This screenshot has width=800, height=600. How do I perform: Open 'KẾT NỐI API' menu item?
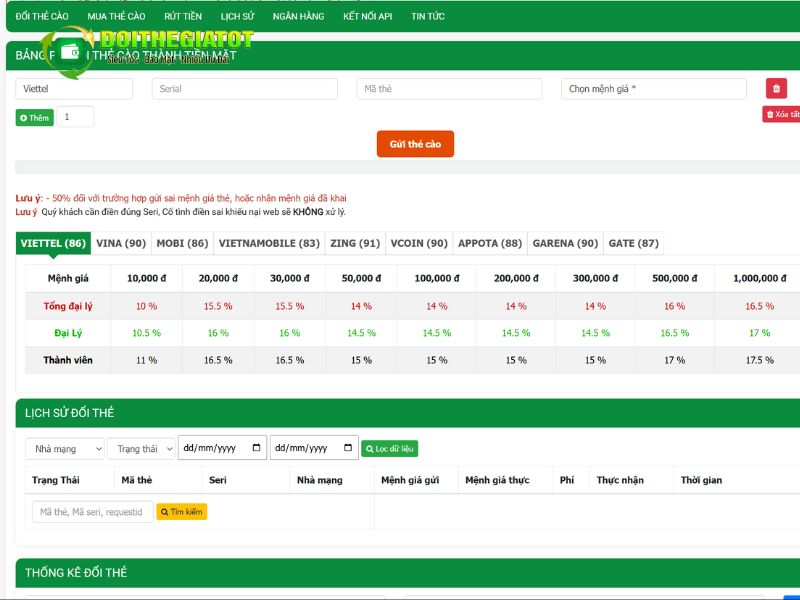[x=368, y=16]
